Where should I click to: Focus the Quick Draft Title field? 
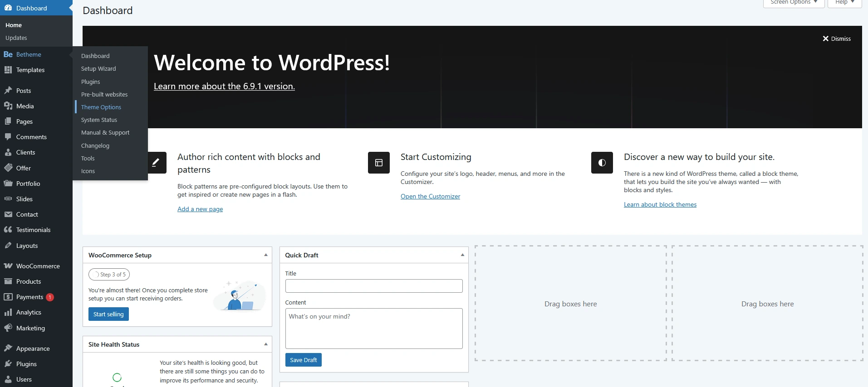coord(374,286)
